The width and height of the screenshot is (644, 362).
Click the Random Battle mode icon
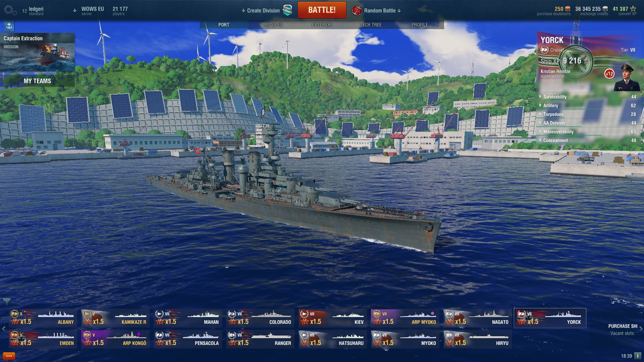click(x=357, y=10)
